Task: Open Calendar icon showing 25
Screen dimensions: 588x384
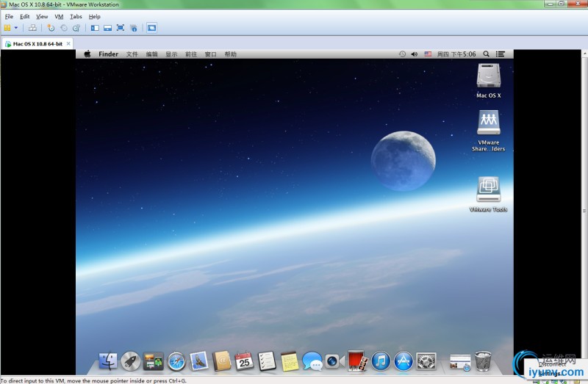Action: (244, 361)
